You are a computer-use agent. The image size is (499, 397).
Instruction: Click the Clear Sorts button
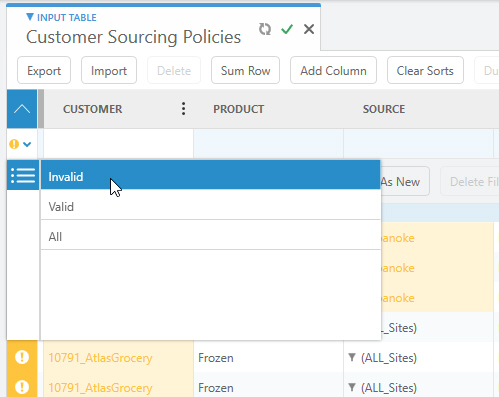(x=425, y=70)
